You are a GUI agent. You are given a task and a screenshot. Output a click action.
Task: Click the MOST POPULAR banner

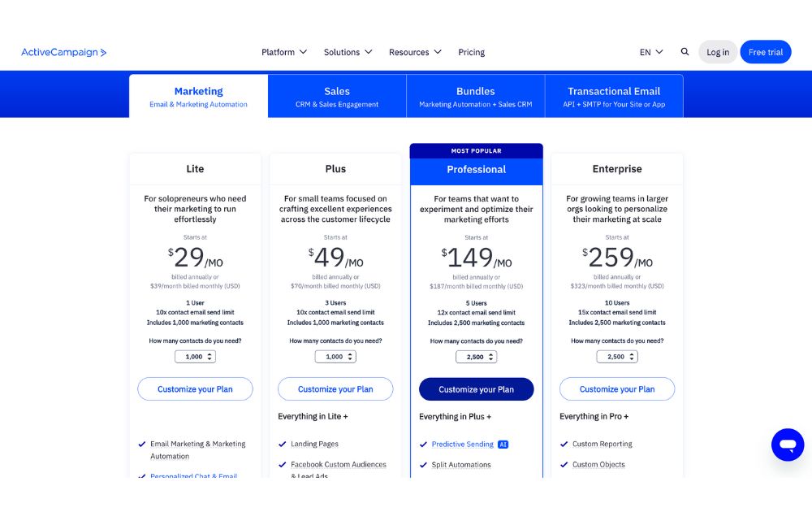(x=477, y=151)
